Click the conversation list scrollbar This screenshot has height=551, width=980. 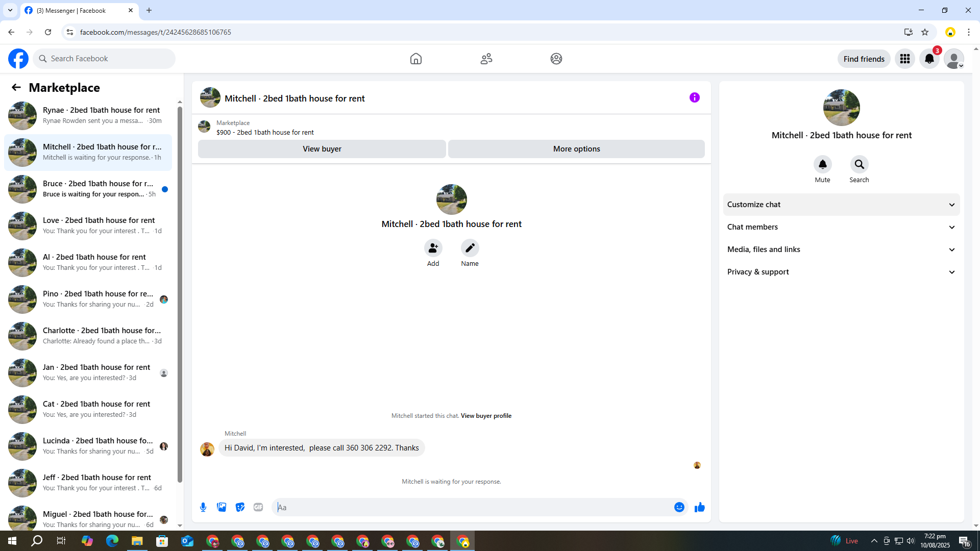click(180, 293)
